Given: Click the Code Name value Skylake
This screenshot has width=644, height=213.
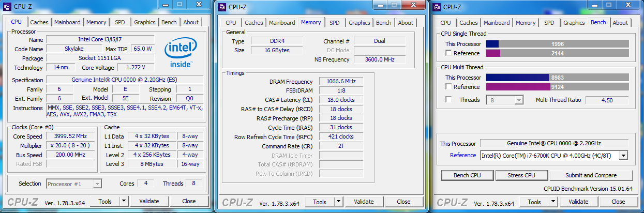Looking at the screenshot, I should click(73, 49).
